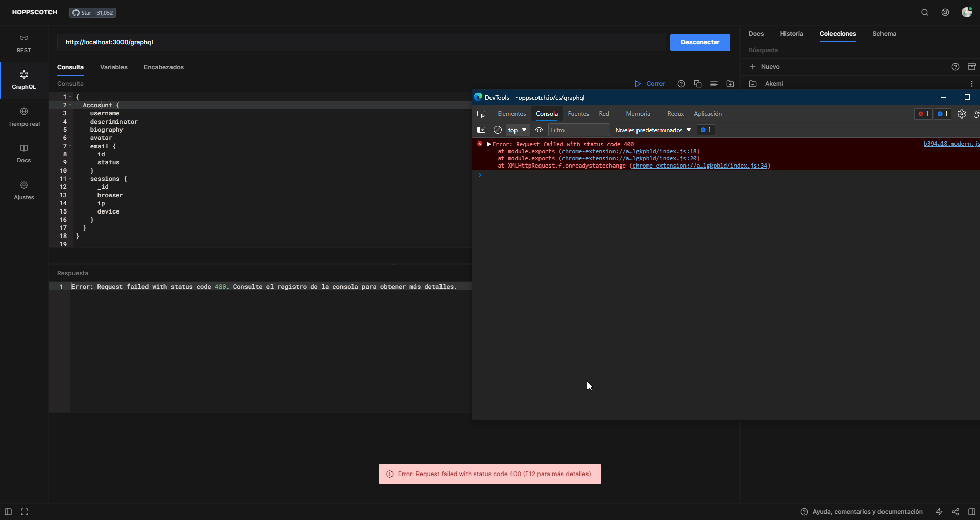980x520 pixels.
Task: Open Ajustes from the sidebar
Action: (x=23, y=190)
